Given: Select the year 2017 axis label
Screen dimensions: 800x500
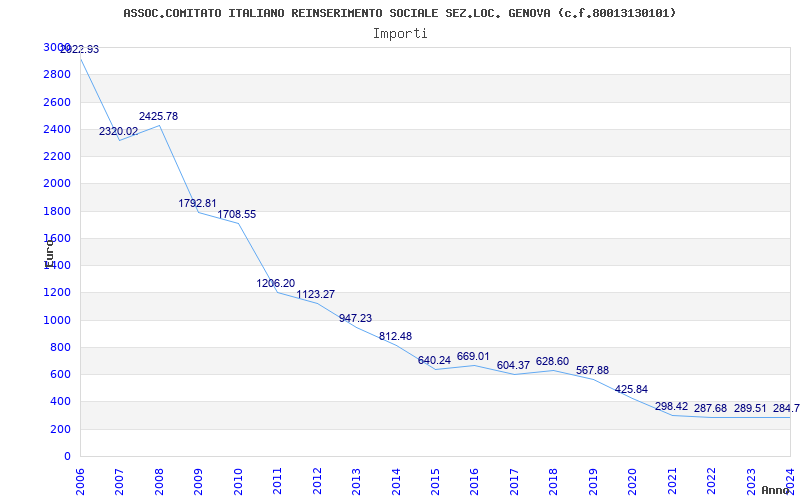Looking at the screenshot, I should (514, 482).
